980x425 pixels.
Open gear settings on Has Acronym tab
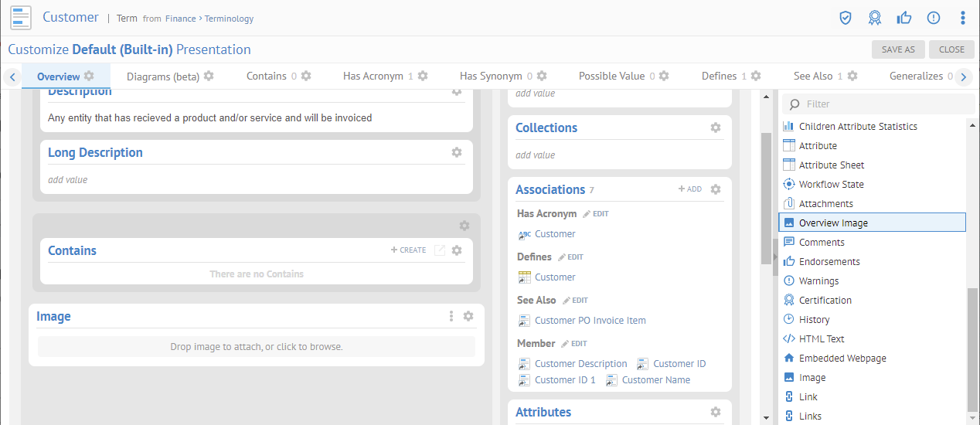(x=423, y=76)
